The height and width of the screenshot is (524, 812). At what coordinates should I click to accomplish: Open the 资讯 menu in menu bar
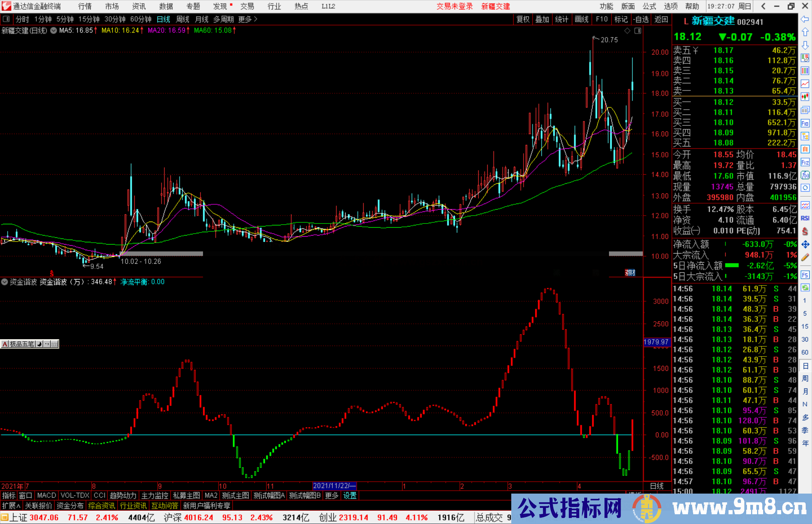click(x=138, y=6)
